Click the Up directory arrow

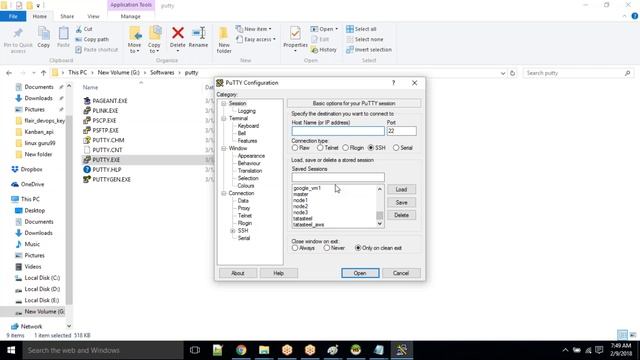point(44,73)
